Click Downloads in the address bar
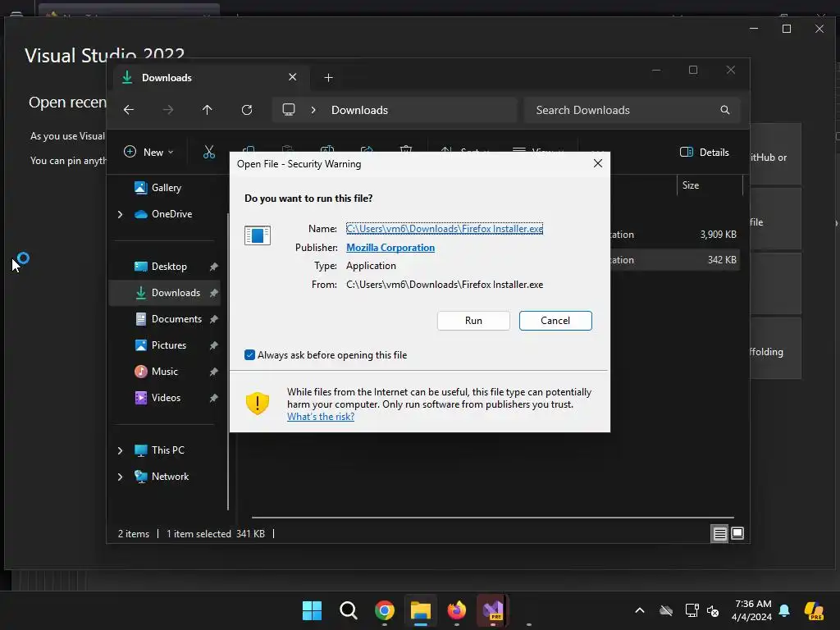The width and height of the screenshot is (840, 630). click(359, 110)
